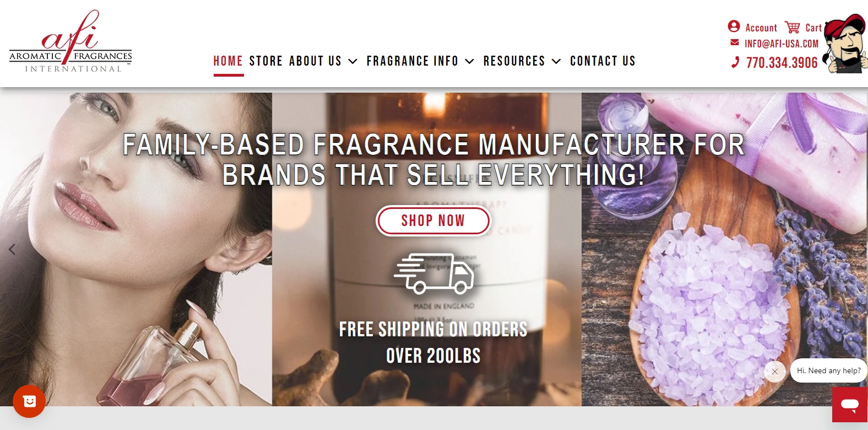Click the red phone handset icon
This screenshot has width=868, height=430.
tap(735, 62)
